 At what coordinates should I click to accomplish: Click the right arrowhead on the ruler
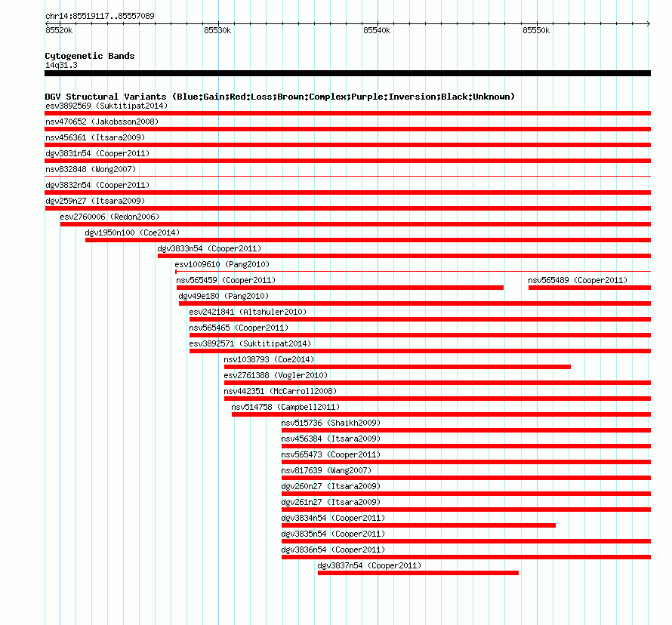coord(649,23)
